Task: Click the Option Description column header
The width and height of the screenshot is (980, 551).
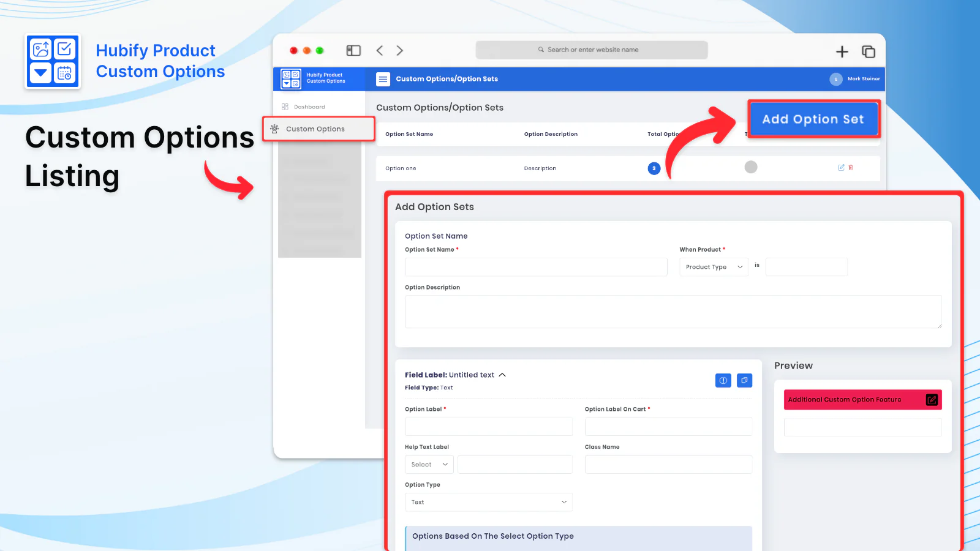Action: click(551, 134)
